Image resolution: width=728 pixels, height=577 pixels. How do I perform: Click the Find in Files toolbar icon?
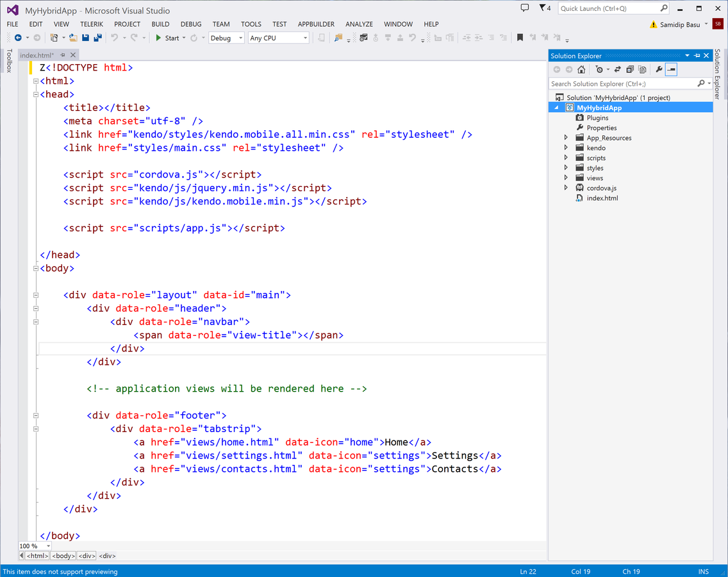click(338, 38)
